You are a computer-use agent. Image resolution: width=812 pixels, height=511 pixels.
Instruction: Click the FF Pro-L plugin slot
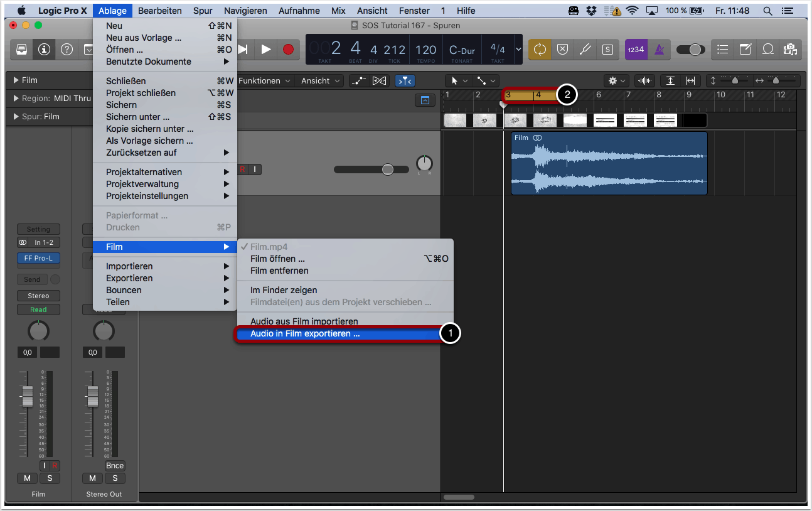[x=38, y=258]
